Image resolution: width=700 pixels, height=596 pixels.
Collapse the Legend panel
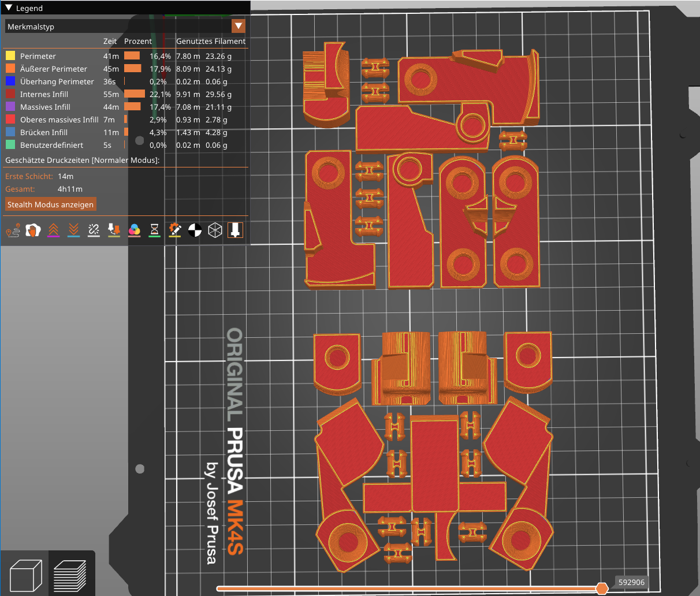(x=9, y=8)
